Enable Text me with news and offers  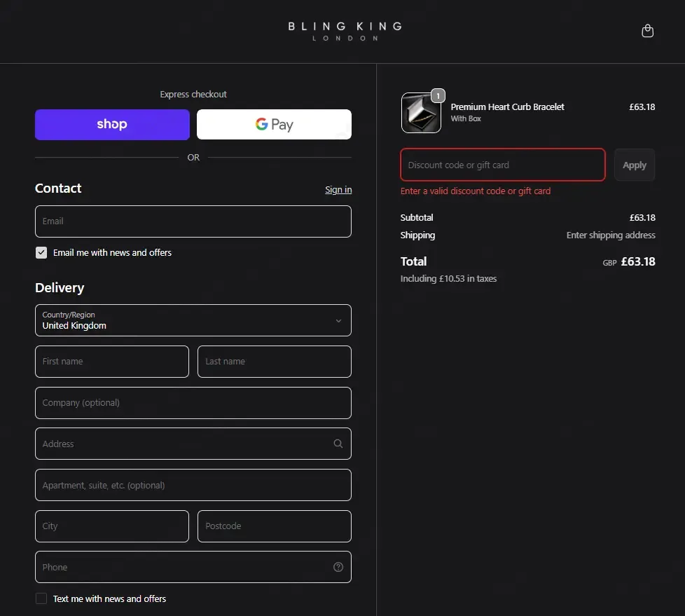click(x=41, y=598)
